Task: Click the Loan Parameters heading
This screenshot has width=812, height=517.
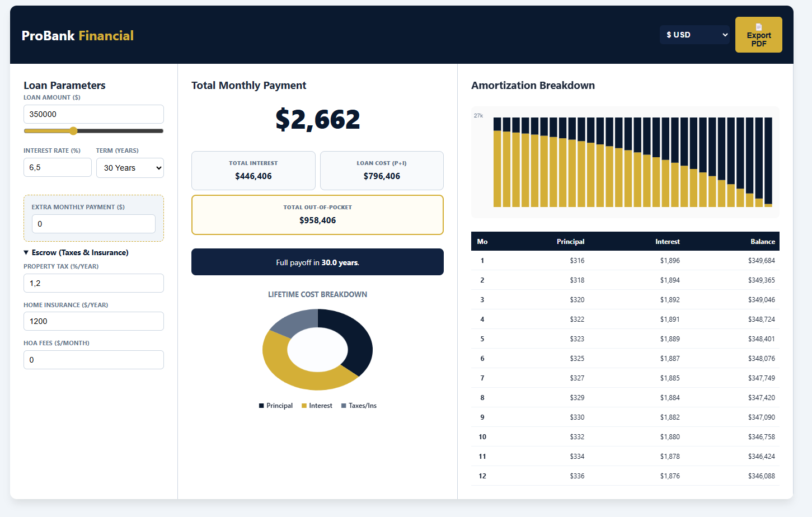Action: [64, 86]
